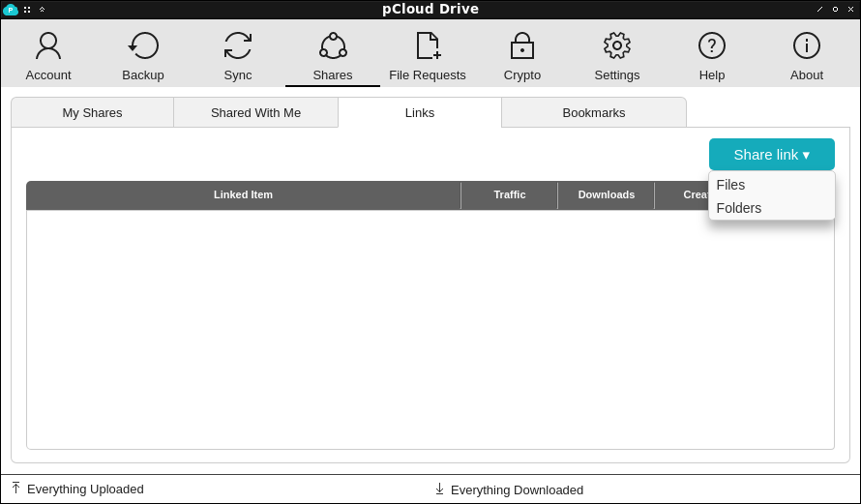Viewport: 861px width, 504px height.
Task: Choose Folders from Share link menu
Action: coord(771,208)
